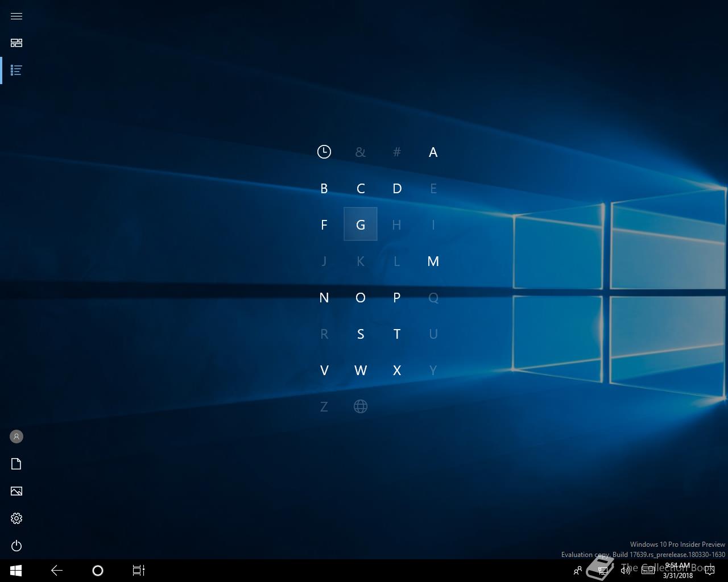Image resolution: width=728 pixels, height=582 pixels.
Task: Open the Pictures folder shortcut
Action: point(16,491)
